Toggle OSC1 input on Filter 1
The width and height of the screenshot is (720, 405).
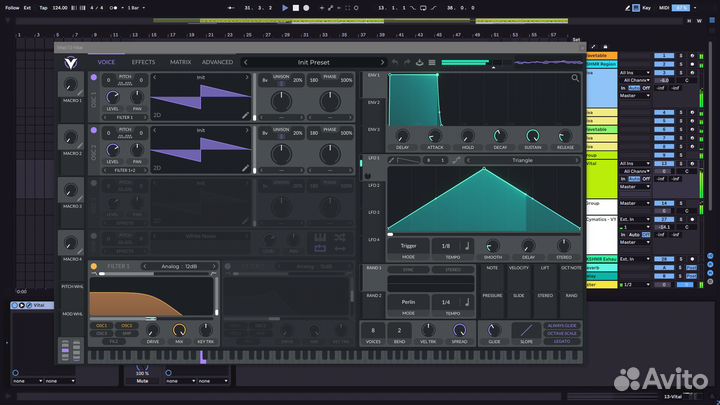tap(101, 326)
